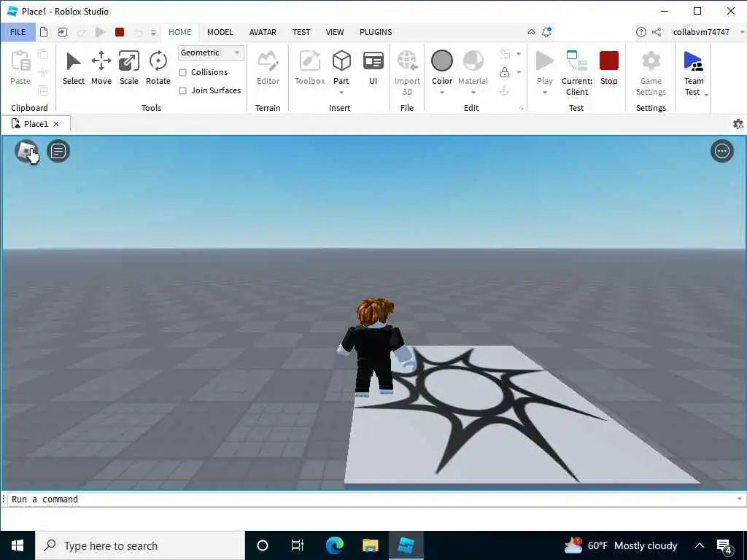Select the Place1 document tab
Image resolution: width=747 pixels, height=560 pixels.
(36, 124)
